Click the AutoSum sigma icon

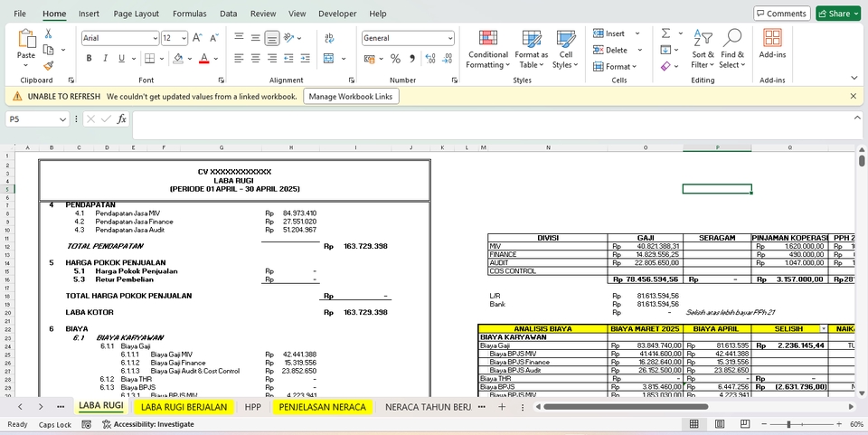click(x=666, y=33)
